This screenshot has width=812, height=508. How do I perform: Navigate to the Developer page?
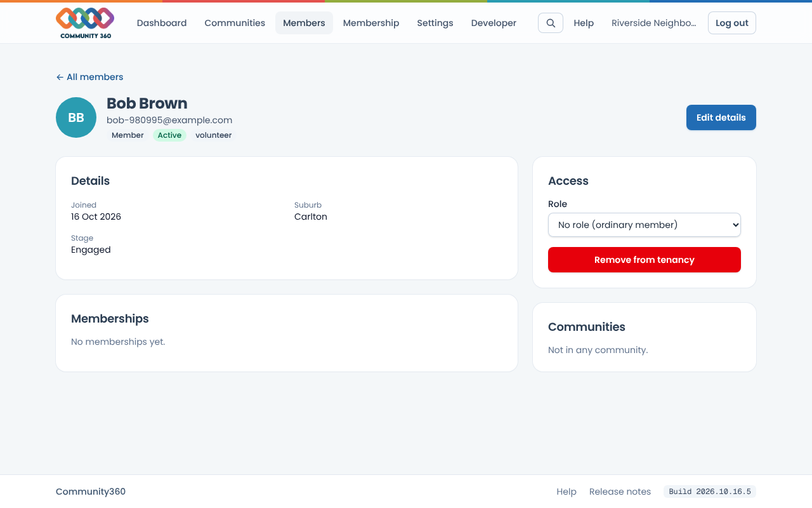coord(494,23)
